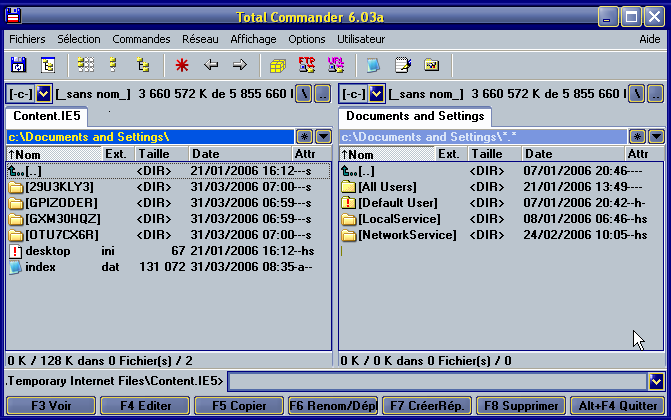Show the tree view icon
This screenshot has height=420, width=671.
pos(143,65)
